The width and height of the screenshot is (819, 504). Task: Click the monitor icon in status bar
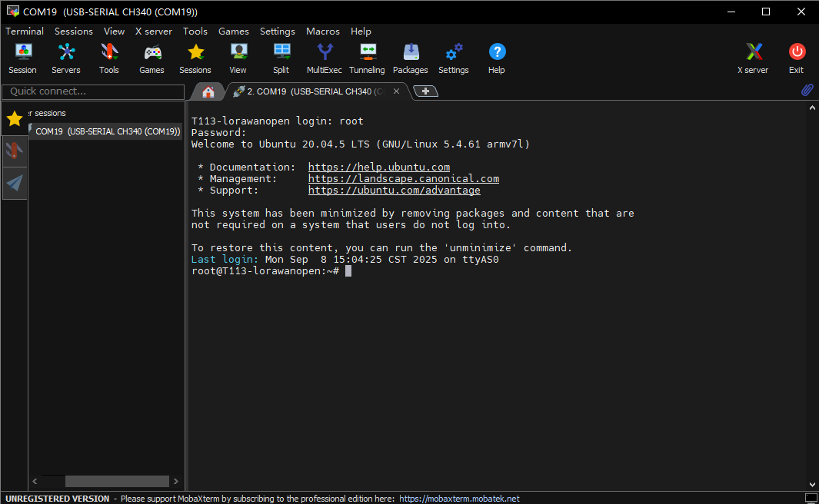[811, 499]
